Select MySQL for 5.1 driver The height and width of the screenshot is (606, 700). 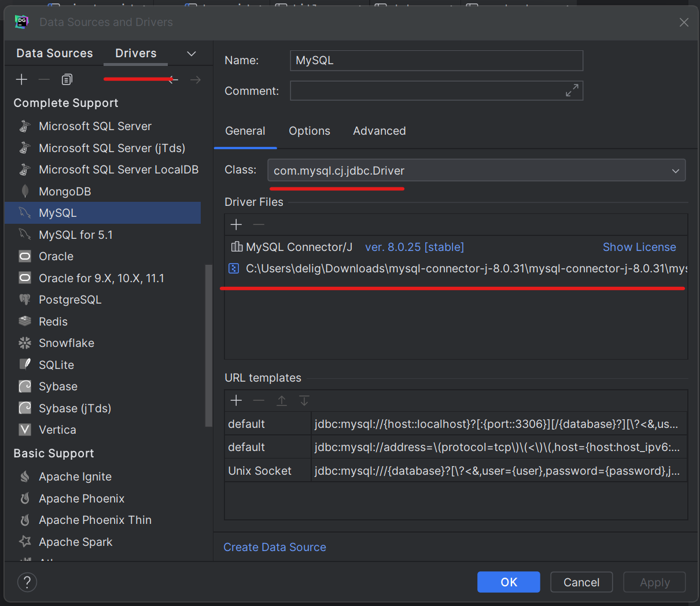pos(103,235)
